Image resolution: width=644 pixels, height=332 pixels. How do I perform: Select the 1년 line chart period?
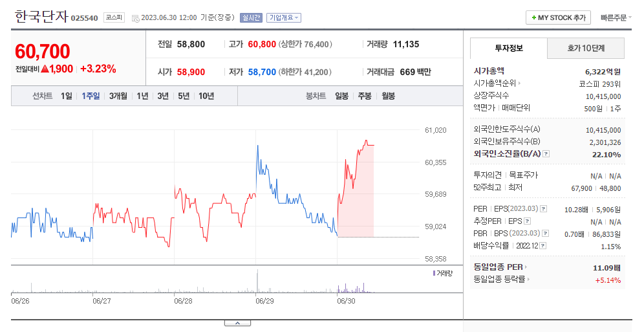142,96
